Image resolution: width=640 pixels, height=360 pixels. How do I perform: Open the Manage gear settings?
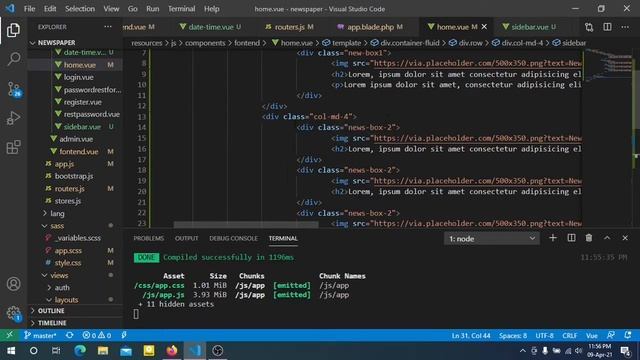(13, 313)
